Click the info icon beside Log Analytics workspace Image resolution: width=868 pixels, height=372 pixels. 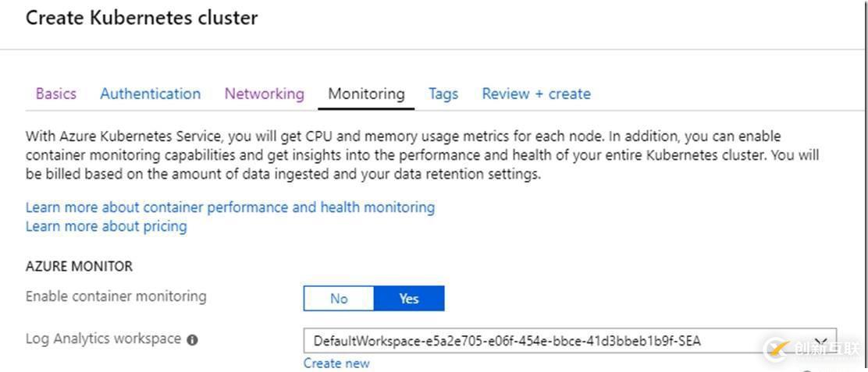coord(192,340)
